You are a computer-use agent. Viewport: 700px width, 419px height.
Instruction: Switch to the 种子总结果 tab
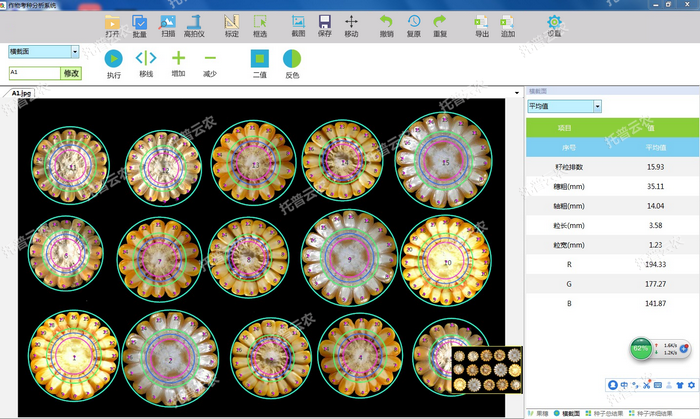point(603,413)
